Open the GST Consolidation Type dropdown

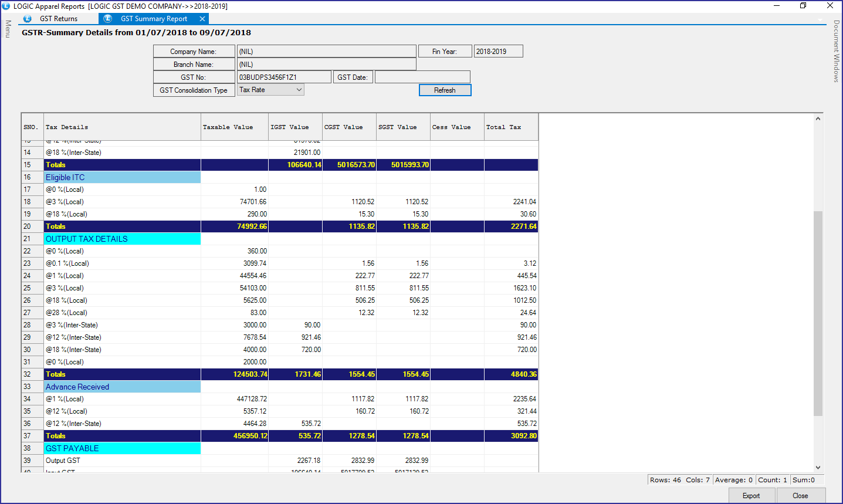click(299, 90)
